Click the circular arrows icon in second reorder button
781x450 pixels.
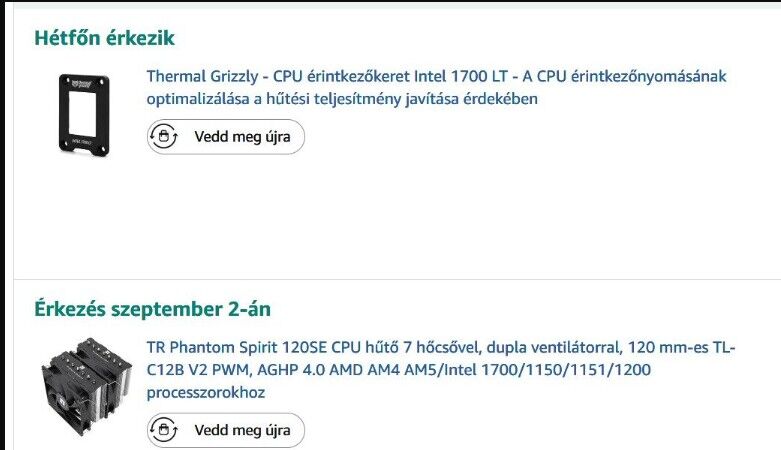[x=164, y=430]
